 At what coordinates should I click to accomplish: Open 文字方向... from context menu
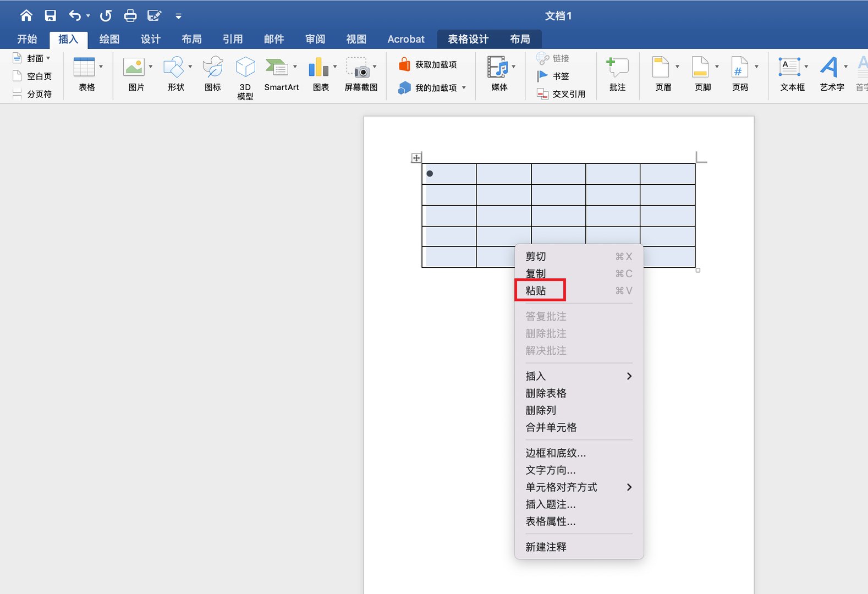[579, 470]
